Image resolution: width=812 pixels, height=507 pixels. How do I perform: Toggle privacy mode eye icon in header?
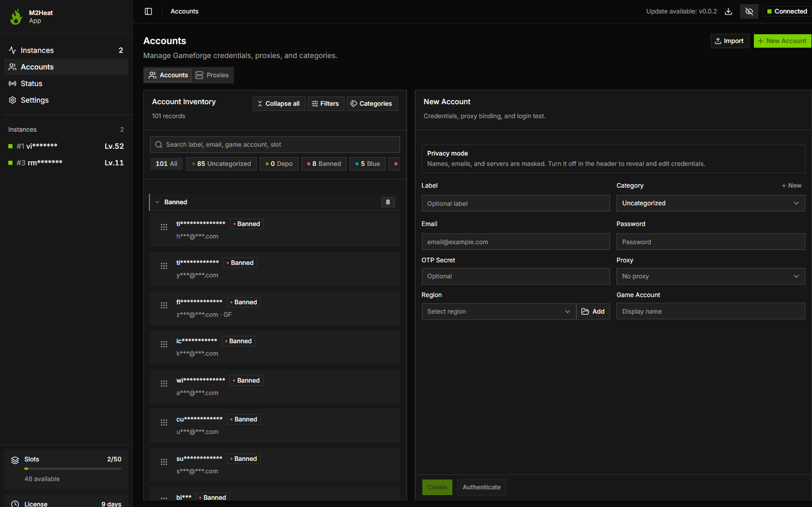[749, 11]
